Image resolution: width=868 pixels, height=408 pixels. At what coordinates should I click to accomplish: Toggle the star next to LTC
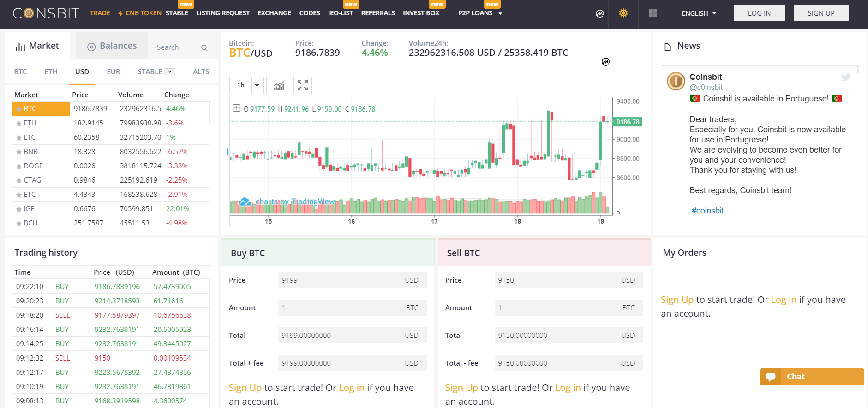point(19,138)
